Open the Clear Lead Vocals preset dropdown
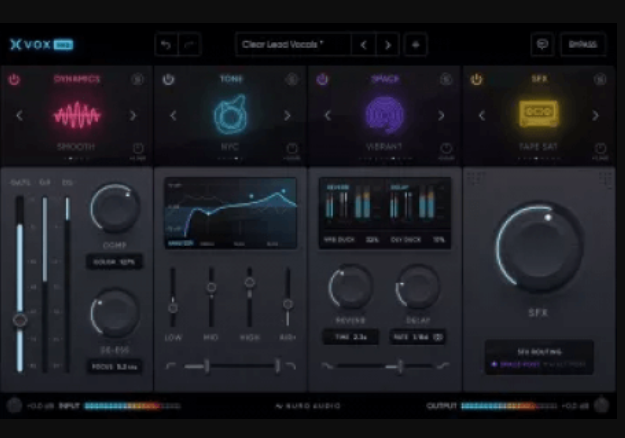Viewport: 625px width, 438px height. pyautogui.click(x=293, y=45)
